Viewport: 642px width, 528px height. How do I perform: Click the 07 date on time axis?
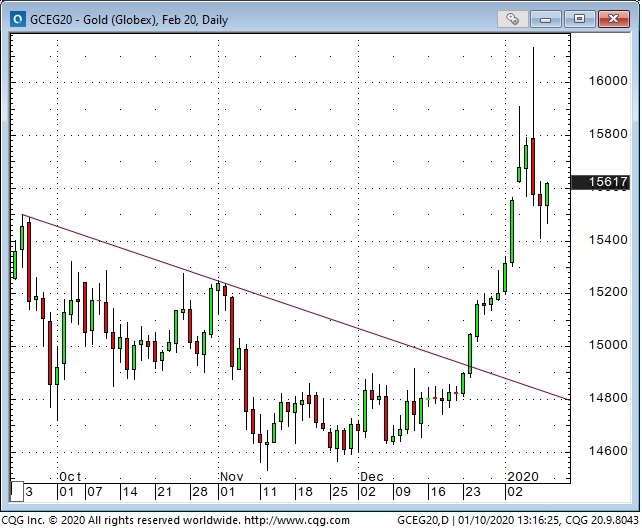pos(95,492)
